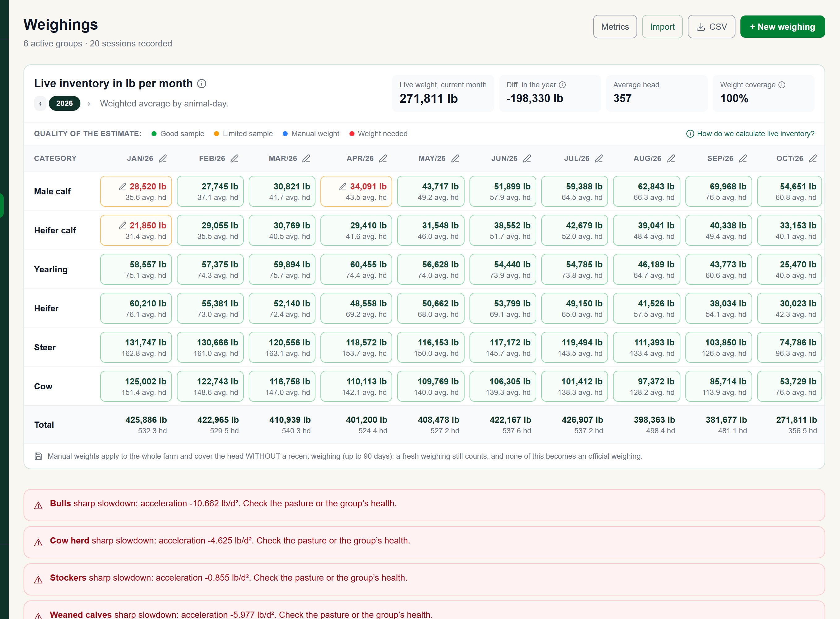Click pencil in Male calf JAN/26 cell

122,187
